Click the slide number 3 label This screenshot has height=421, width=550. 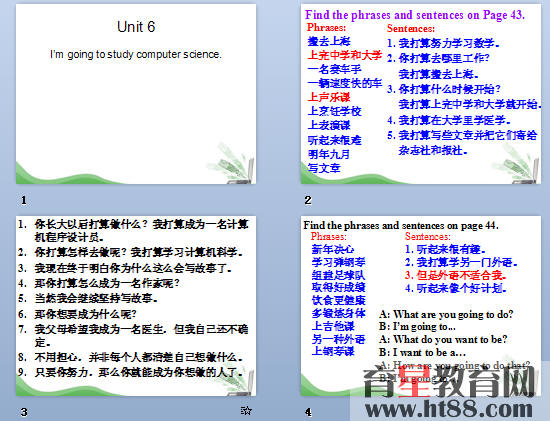point(24,412)
